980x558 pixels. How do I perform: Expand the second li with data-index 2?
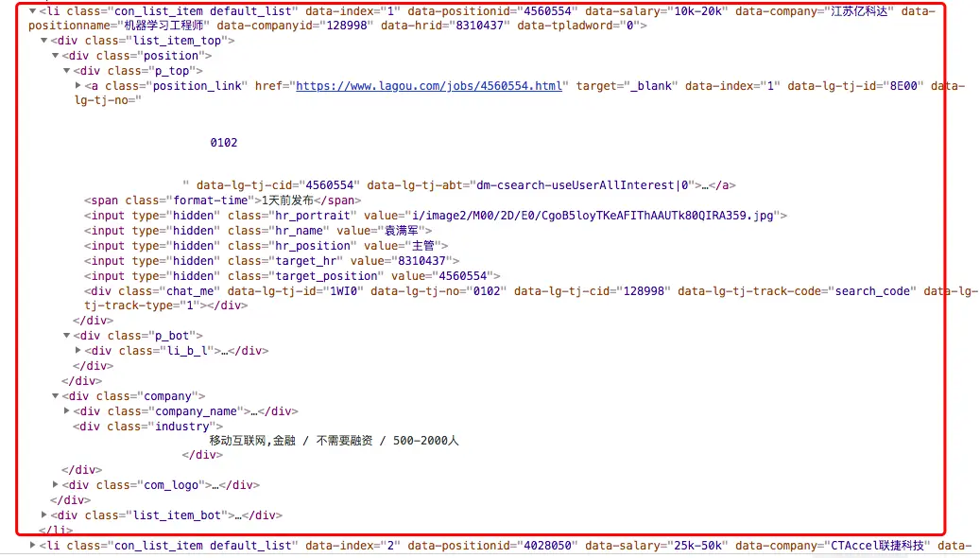[x=32, y=546]
